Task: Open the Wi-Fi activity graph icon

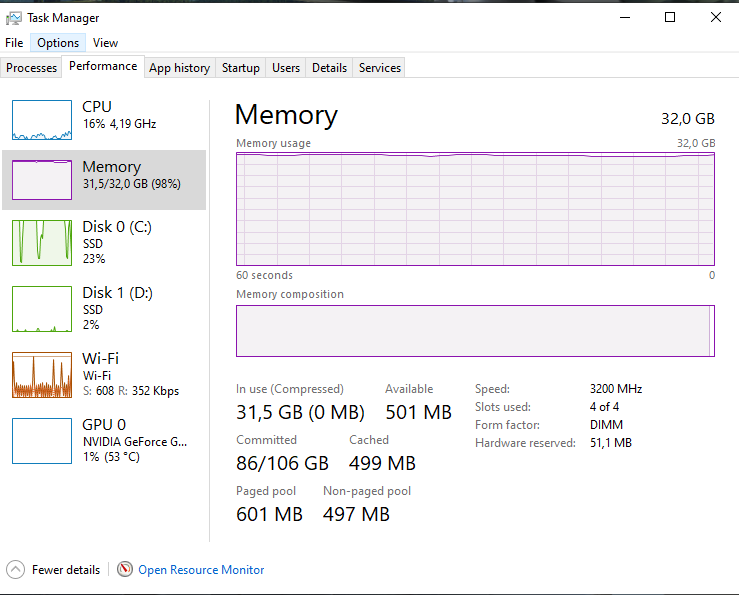Action: (42, 375)
